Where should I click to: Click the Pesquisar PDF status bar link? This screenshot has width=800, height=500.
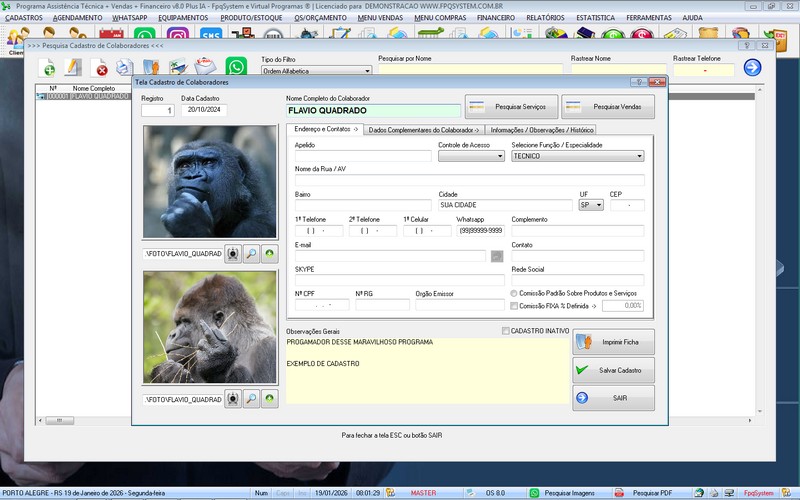pos(652,493)
